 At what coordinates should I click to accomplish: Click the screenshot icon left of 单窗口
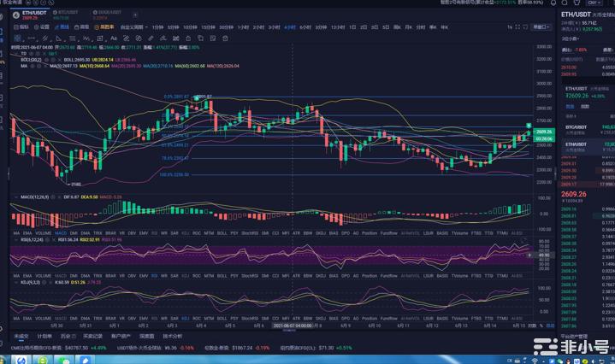[525, 27]
